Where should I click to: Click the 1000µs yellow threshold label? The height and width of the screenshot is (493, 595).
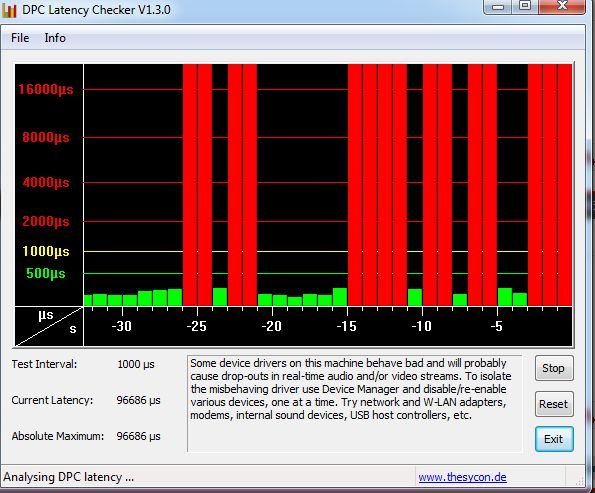[46, 251]
